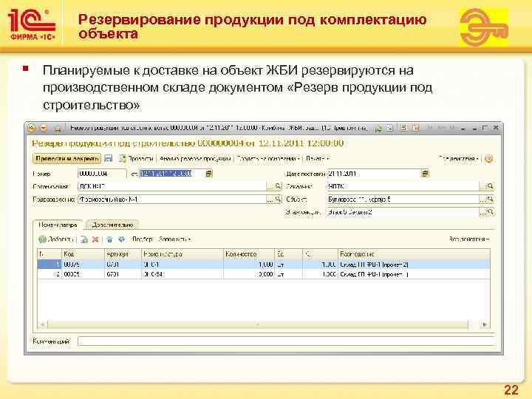Click ellipsis choose button in Организация field
This screenshot has height=399, width=532.
tap(270, 186)
